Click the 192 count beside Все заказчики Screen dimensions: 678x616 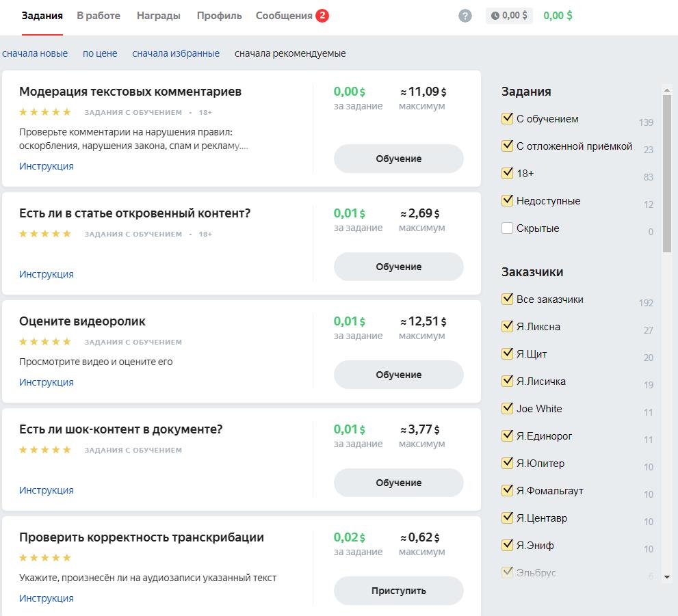646,303
